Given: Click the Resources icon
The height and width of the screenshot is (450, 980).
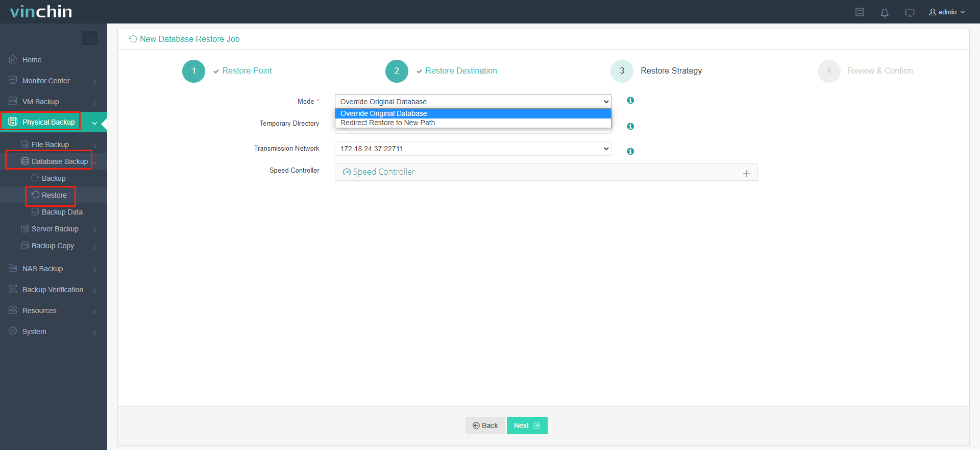Looking at the screenshot, I should click(x=13, y=310).
